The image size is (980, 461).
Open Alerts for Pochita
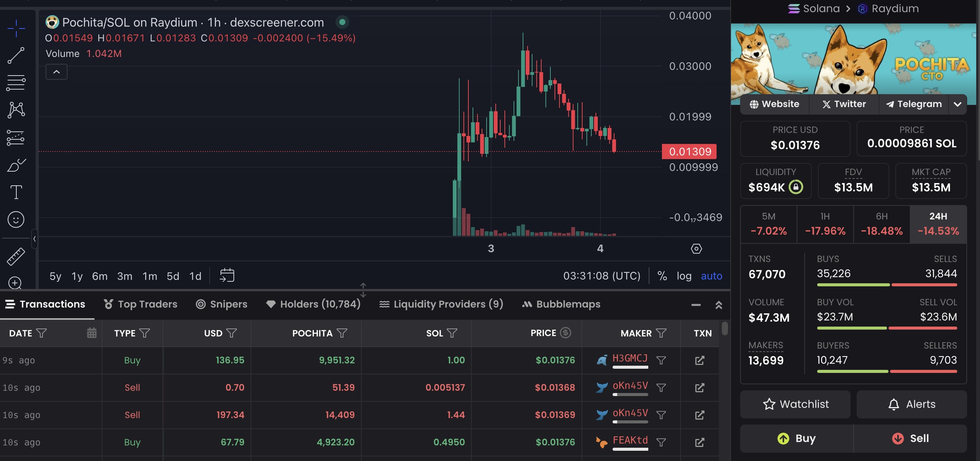911,404
